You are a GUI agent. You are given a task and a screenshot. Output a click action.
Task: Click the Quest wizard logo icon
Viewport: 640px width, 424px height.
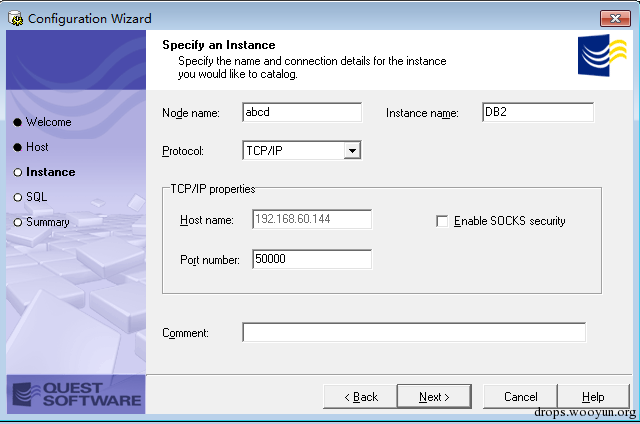(602, 56)
